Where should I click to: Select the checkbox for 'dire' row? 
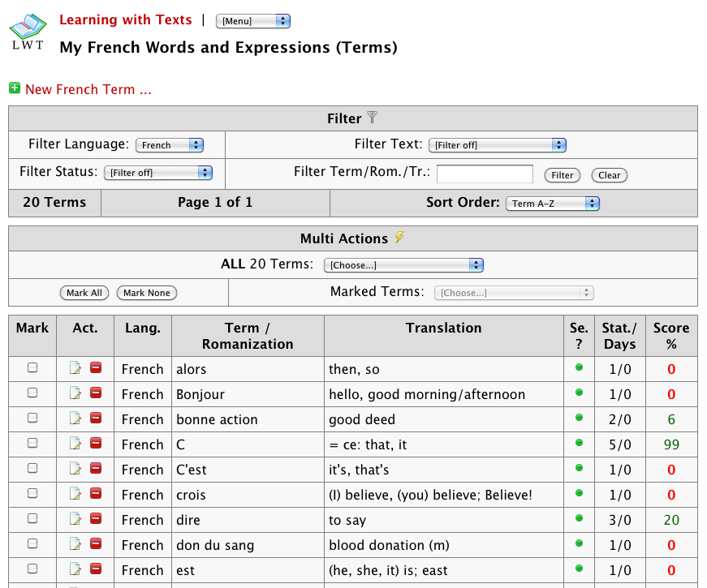click(32, 519)
